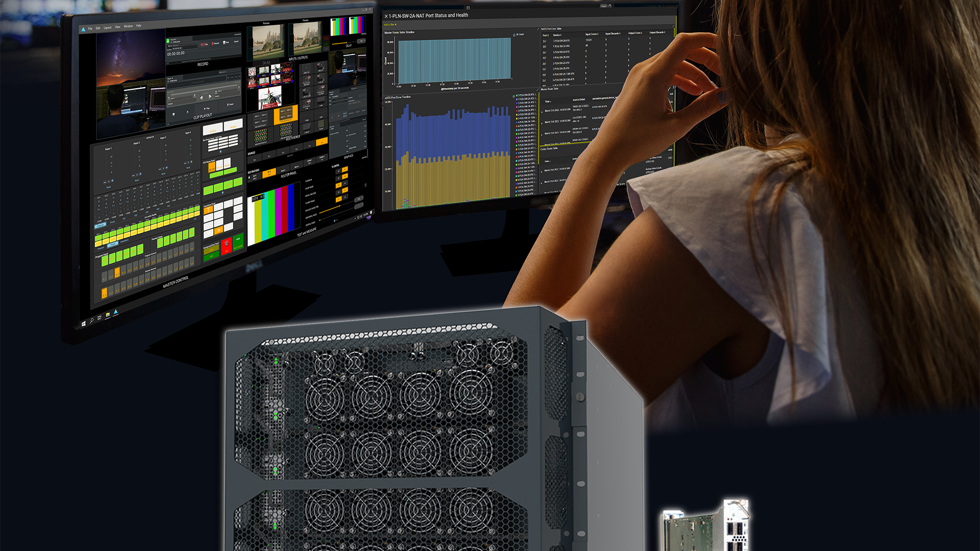Click the orange T transition button

(x=209, y=210)
